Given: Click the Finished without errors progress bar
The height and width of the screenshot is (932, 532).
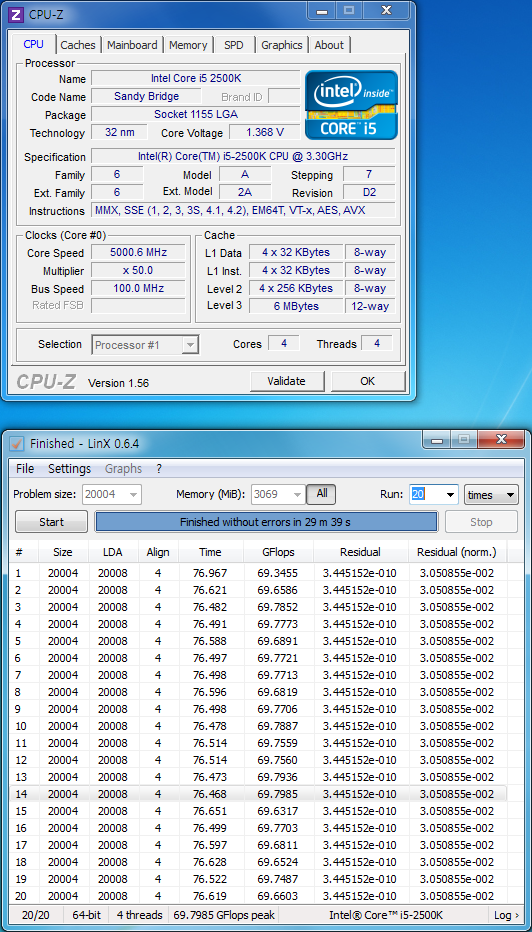Looking at the screenshot, I should (x=266, y=522).
